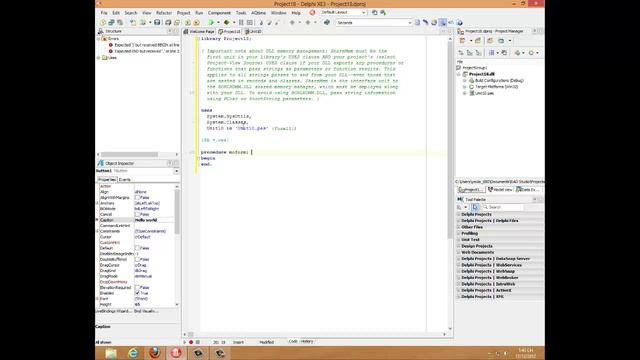640x360 pixels.
Task: Toggle the Default property False checkbox
Action: tap(138, 248)
